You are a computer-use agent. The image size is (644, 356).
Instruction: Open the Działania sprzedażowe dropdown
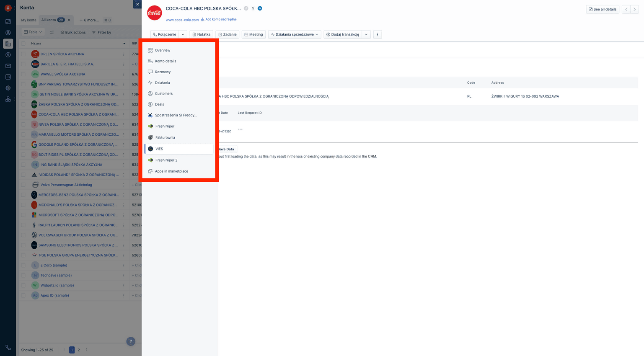(295, 34)
